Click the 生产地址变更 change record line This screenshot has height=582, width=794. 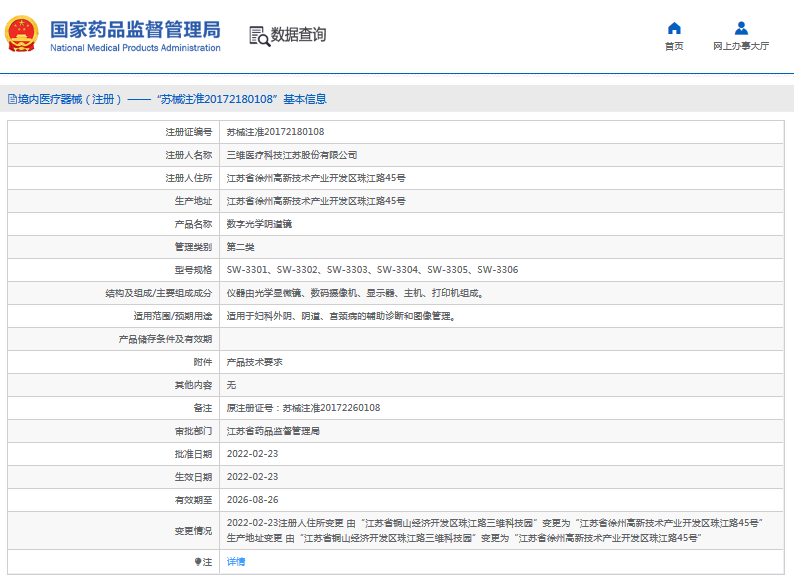(x=464, y=538)
